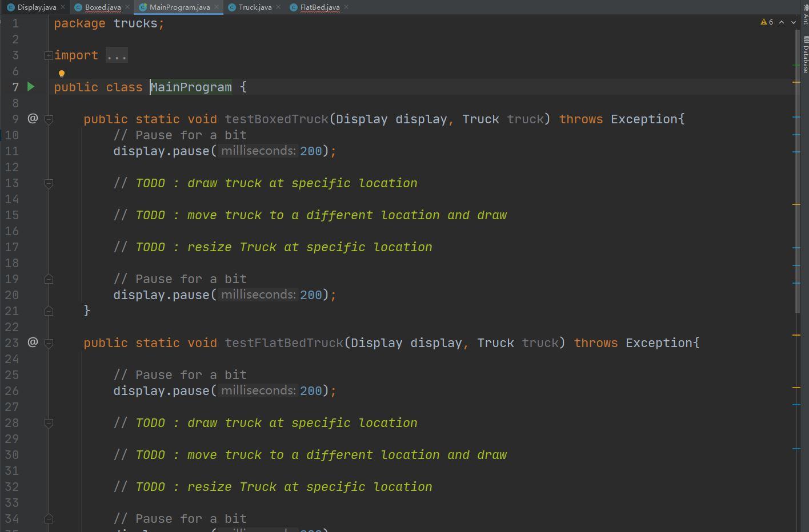
Task: Click line number 23 in the gutter
Action: (x=12, y=342)
